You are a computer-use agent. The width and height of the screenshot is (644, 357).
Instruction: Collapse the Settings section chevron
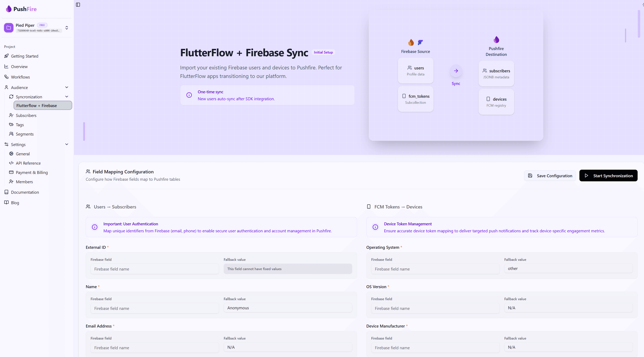[x=67, y=144]
